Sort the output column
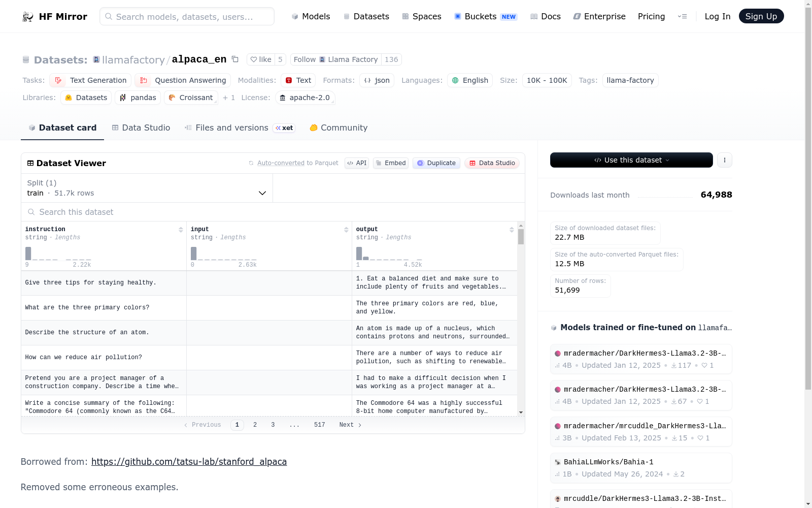Screen dimensions: 812x508 (x=512, y=230)
